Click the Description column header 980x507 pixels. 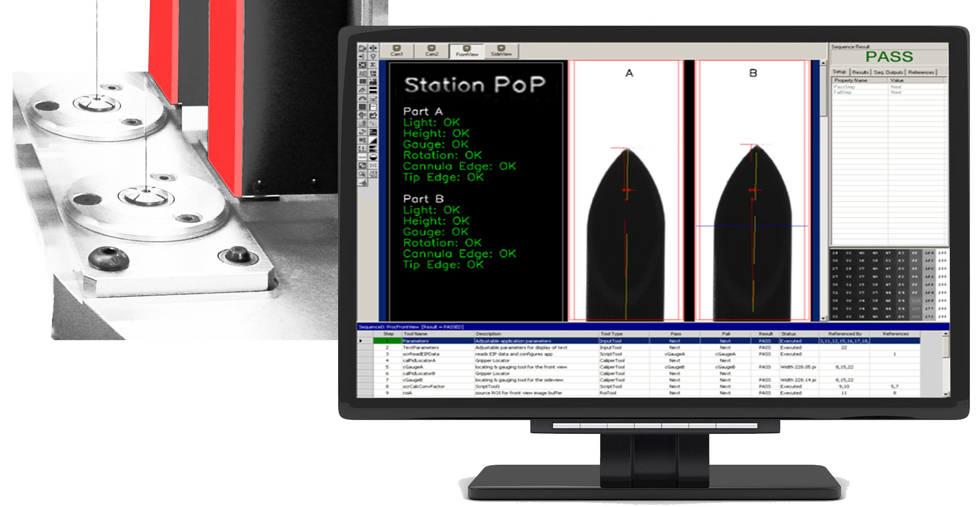coord(488,334)
